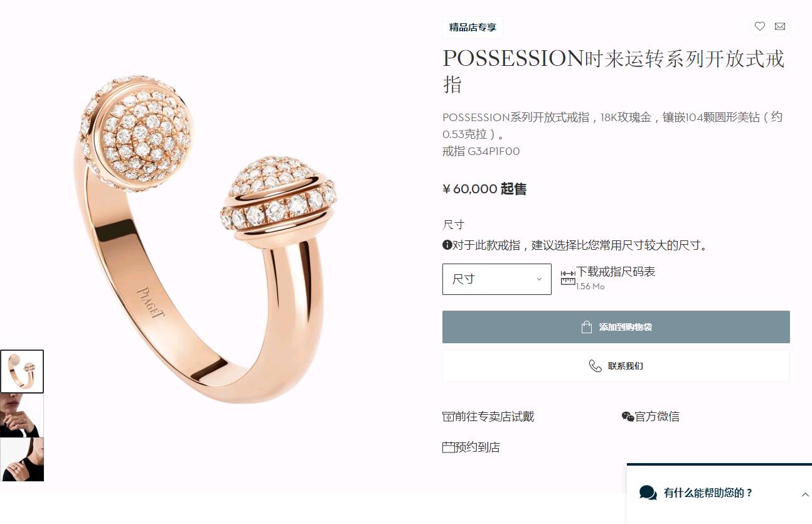Viewport: 812px width, 524px height.
Task: Select the second thumbnail of model wearing ring
Action: tap(22, 415)
